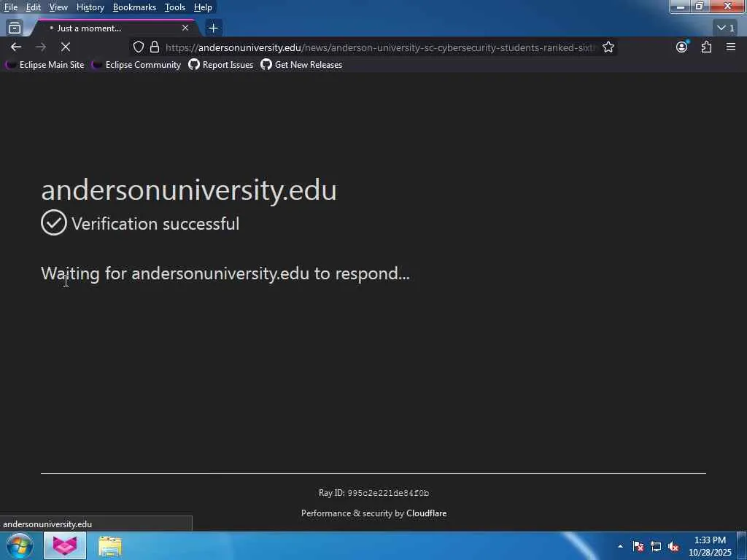The image size is (747, 560).
Task: Click the Ray ID value text
Action: tap(388, 493)
